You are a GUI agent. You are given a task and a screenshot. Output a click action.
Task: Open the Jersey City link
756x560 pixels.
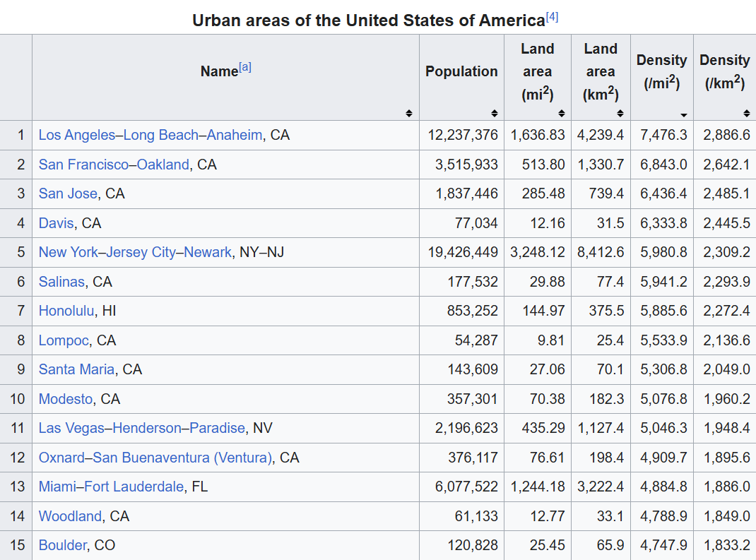coord(141,252)
